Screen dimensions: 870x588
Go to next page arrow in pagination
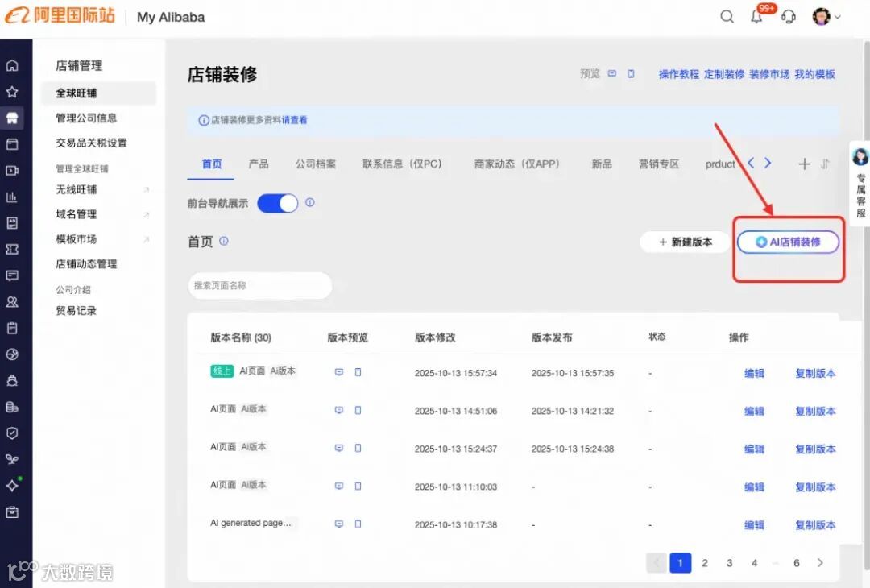(820, 562)
